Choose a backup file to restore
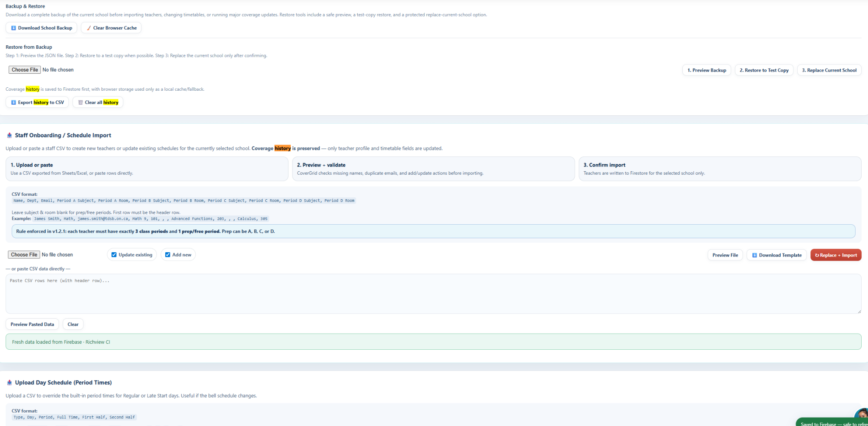Screen dimensions: 868x426 [x=25, y=70]
